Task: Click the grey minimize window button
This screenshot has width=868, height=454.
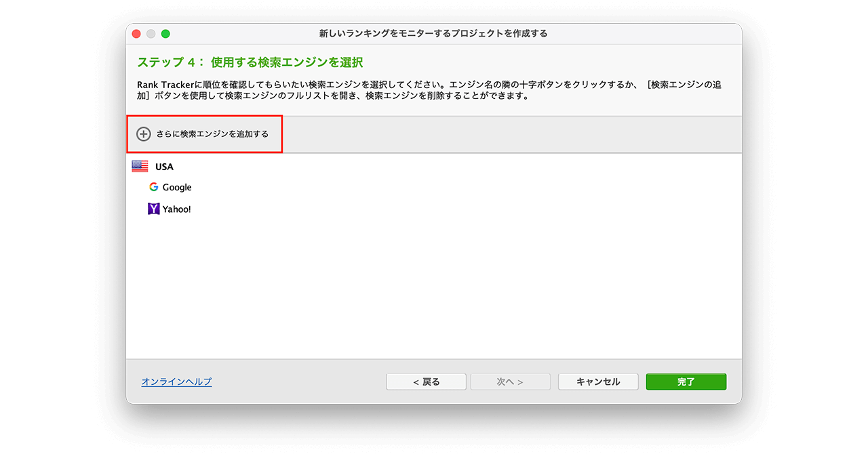Action: [151, 34]
